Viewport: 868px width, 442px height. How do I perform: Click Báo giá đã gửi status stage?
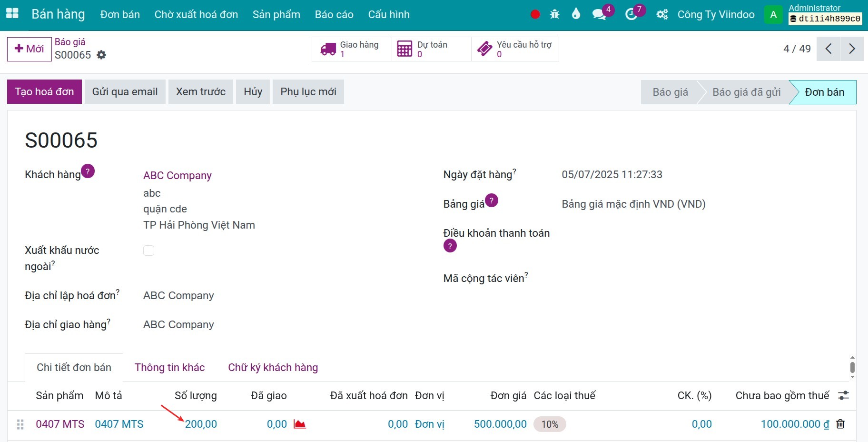coord(746,92)
